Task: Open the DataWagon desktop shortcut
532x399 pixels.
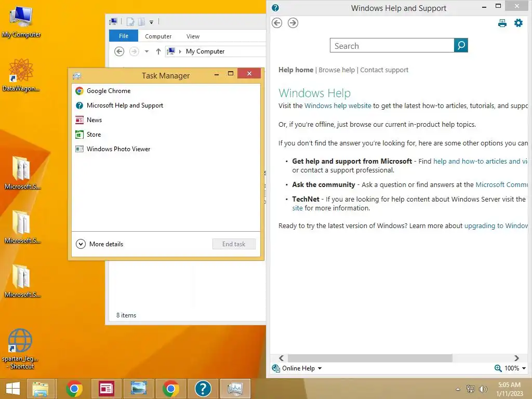Action: point(21,75)
